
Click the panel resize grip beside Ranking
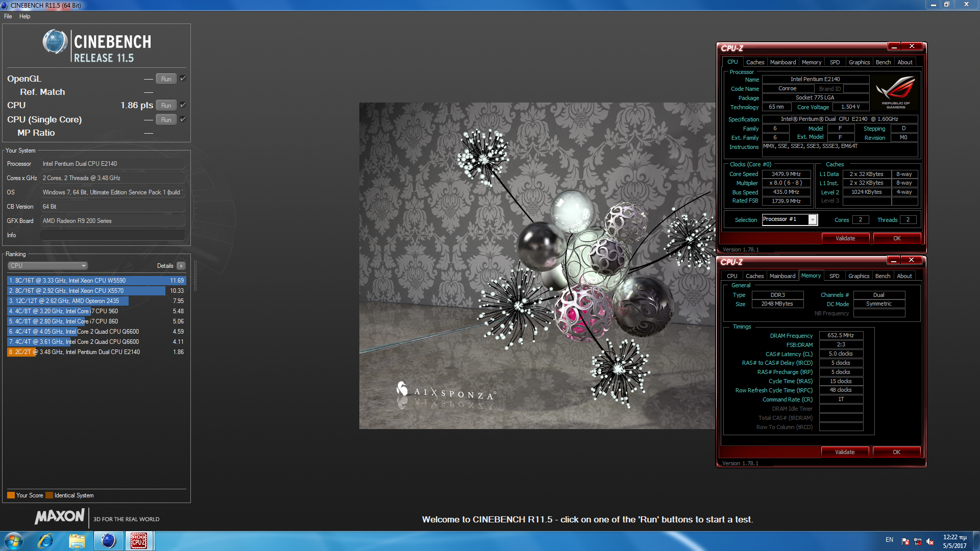click(195, 275)
